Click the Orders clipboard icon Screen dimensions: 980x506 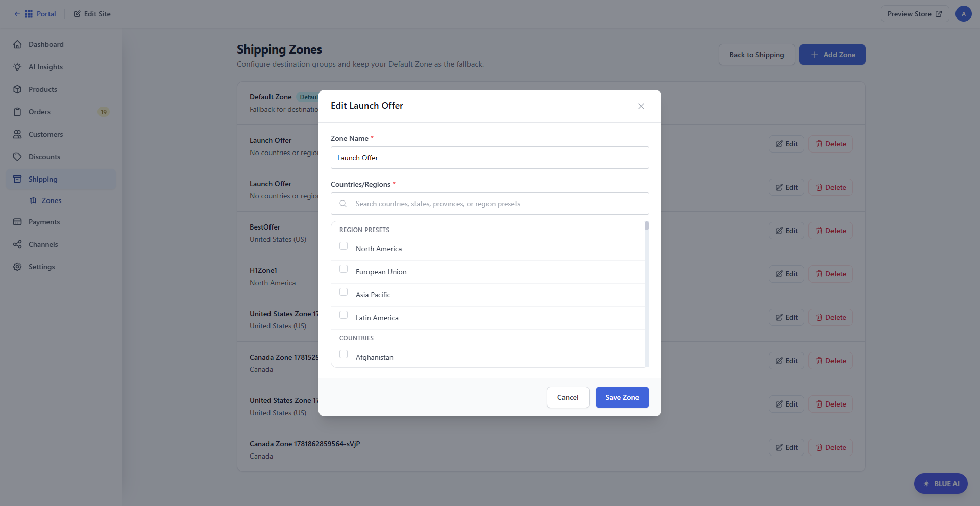coord(17,112)
